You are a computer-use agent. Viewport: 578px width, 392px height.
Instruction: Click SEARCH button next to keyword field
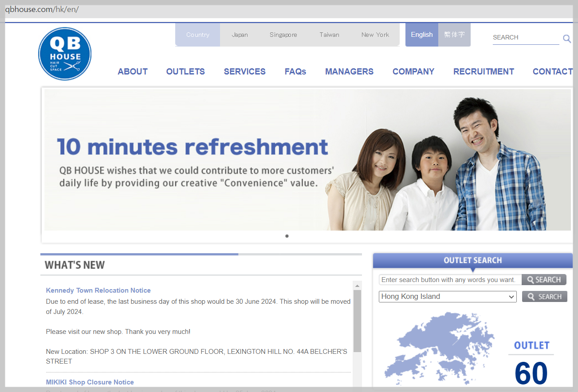pos(544,280)
